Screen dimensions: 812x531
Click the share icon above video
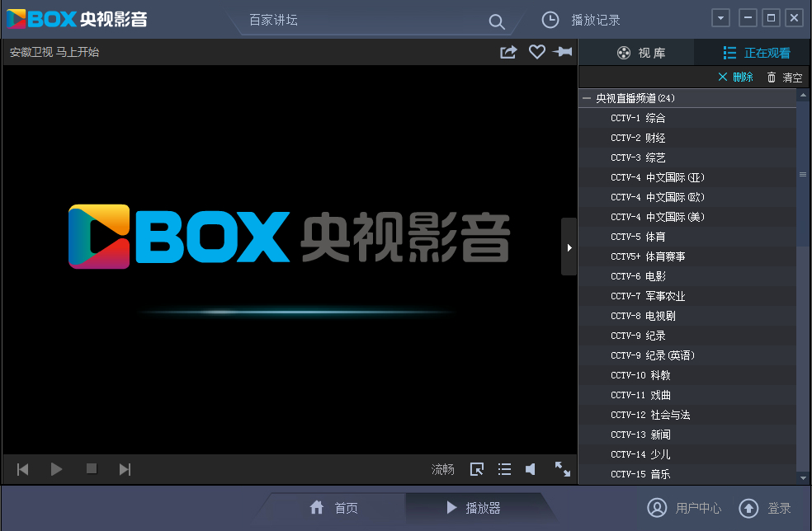(508, 52)
